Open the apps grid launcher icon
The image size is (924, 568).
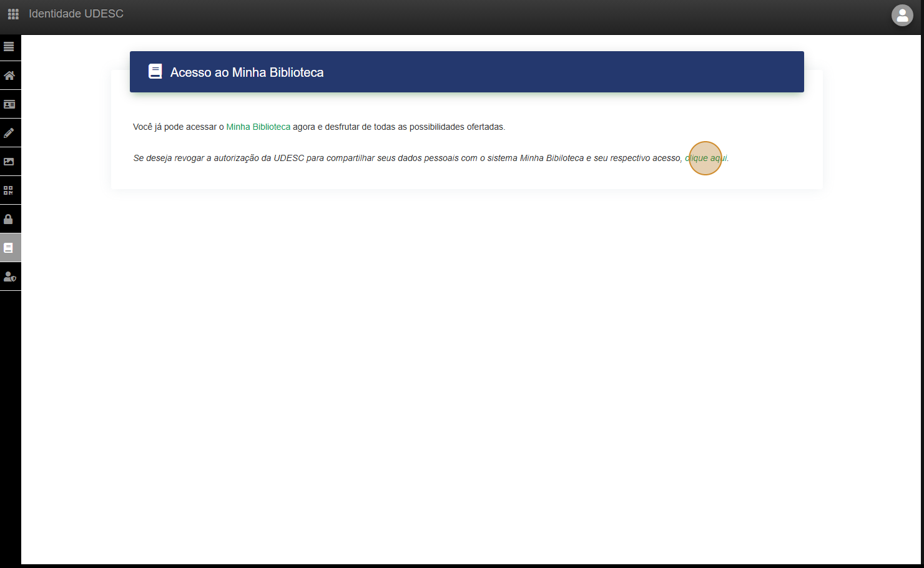13,14
